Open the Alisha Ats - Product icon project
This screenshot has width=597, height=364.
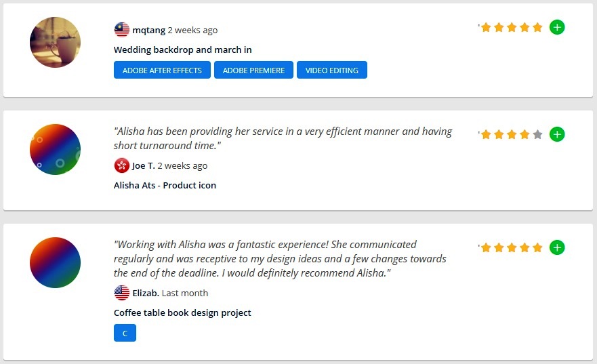tap(165, 185)
